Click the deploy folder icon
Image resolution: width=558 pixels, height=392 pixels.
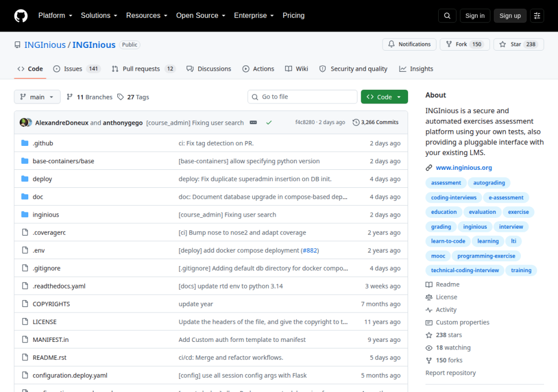pos(25,179)
